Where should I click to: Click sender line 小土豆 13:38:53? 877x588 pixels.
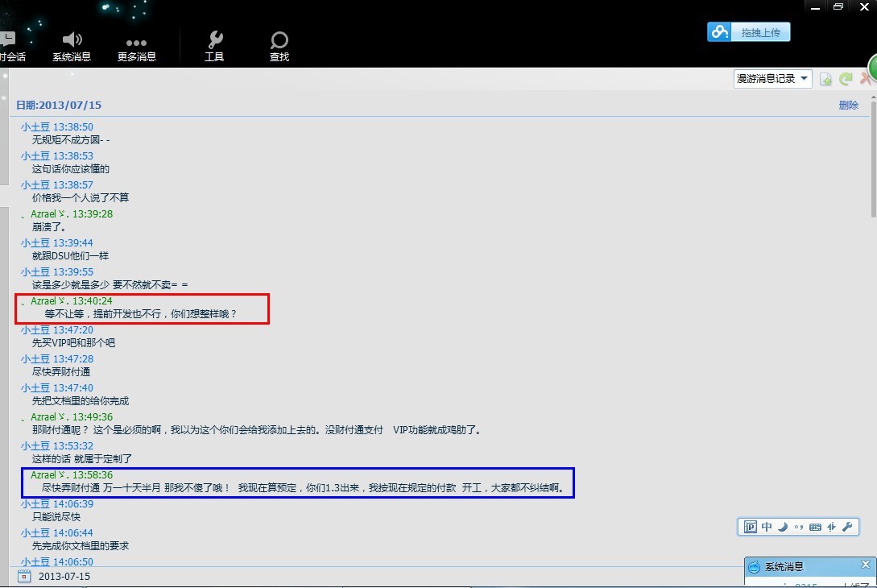(x=57, y=156)
